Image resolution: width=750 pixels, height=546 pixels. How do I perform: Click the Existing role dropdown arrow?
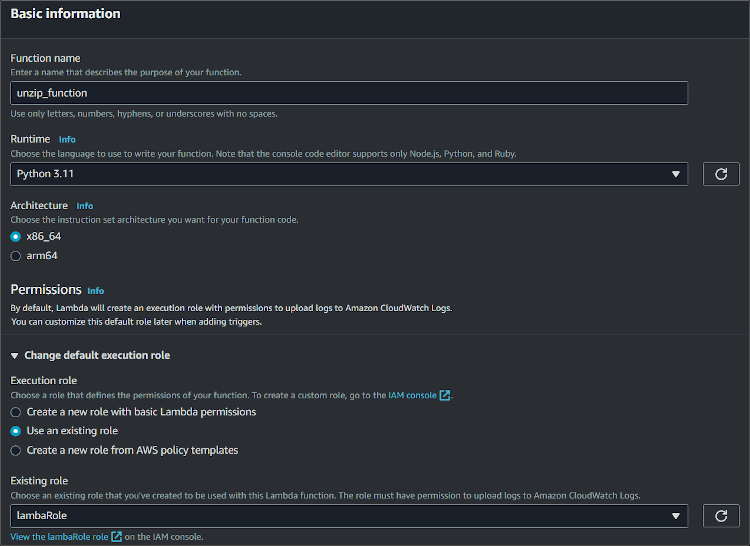coord(677,516)
